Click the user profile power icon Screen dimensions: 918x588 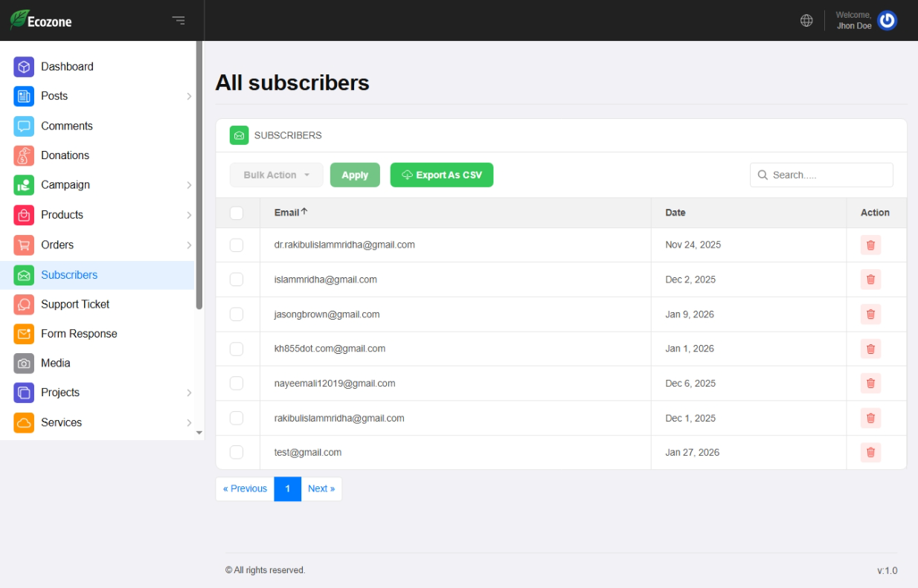point(887,21)
